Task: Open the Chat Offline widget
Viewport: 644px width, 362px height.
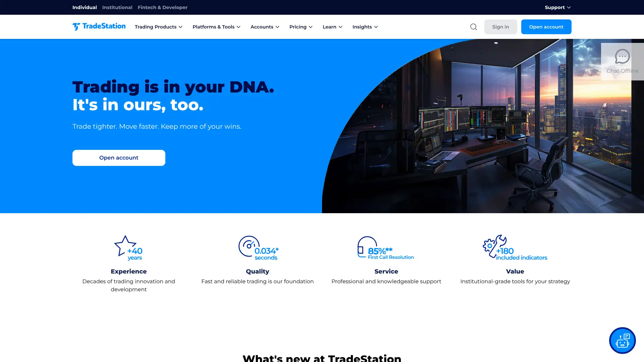Action: [x=622, y=62]
